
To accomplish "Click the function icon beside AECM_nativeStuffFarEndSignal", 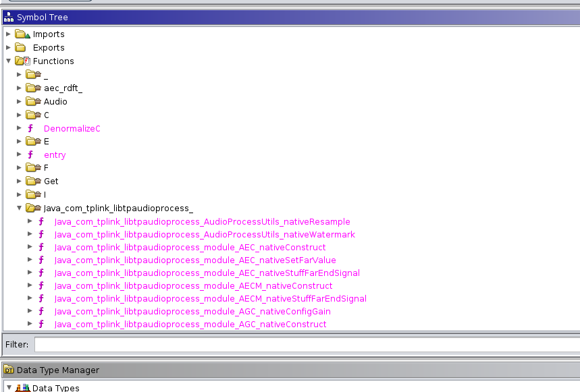I will (41, 298).
